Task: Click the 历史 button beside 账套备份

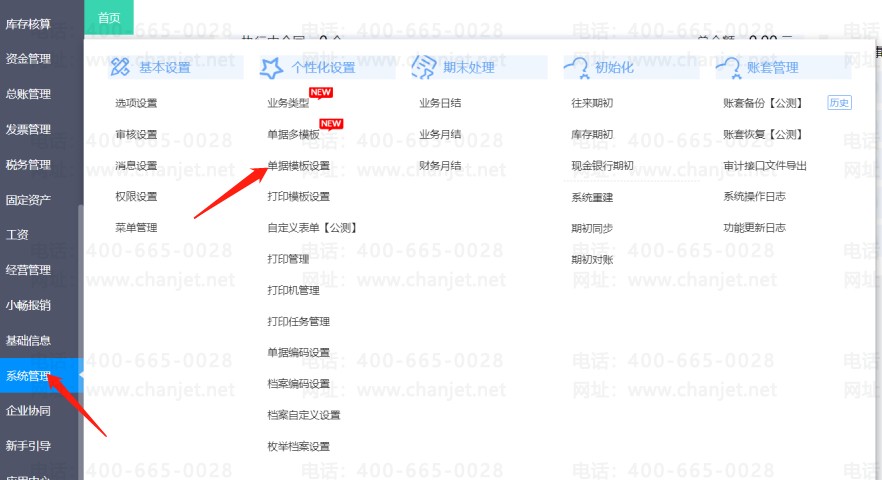Action: pyautogui.click(x=839, y=102)
